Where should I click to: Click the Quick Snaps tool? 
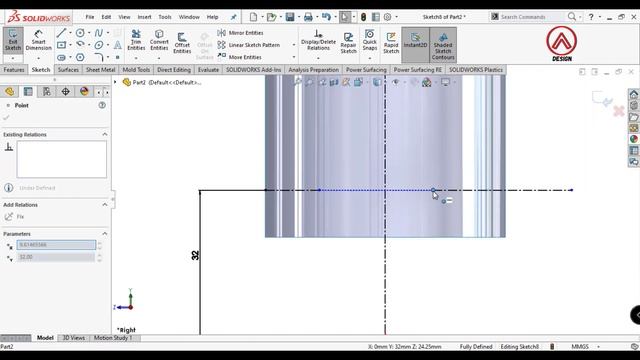(x=369, y=40)
